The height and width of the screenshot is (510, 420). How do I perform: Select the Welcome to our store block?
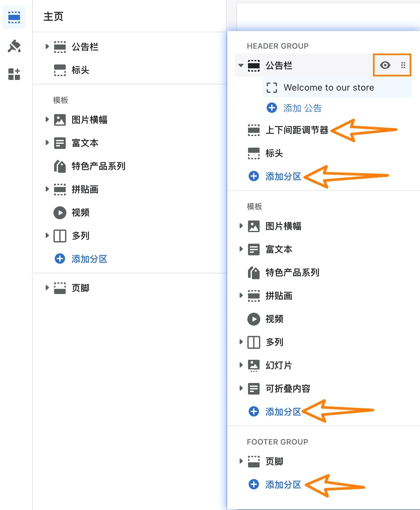329,87
